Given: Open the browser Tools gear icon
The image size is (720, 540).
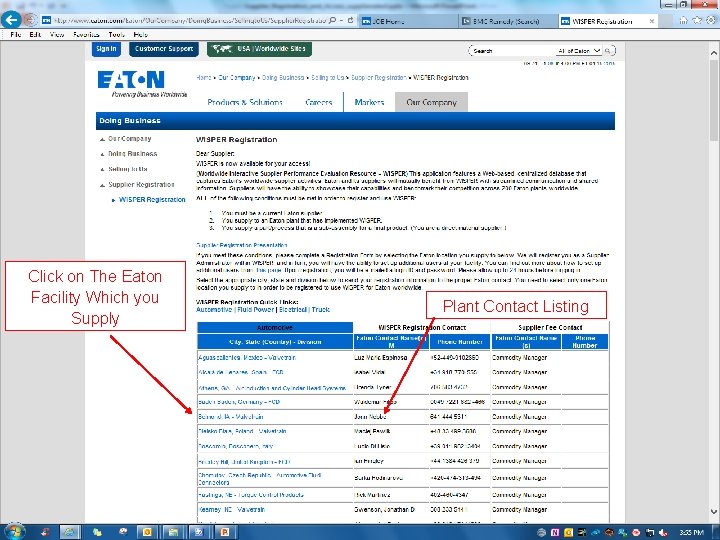Looking at the screenshot, I should tap(711, 20).
